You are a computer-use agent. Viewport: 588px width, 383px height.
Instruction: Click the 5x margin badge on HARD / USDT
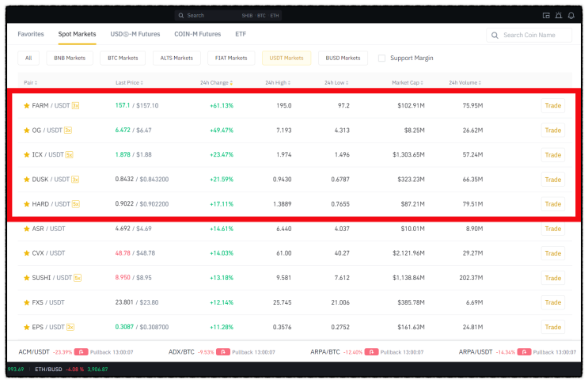76,204
